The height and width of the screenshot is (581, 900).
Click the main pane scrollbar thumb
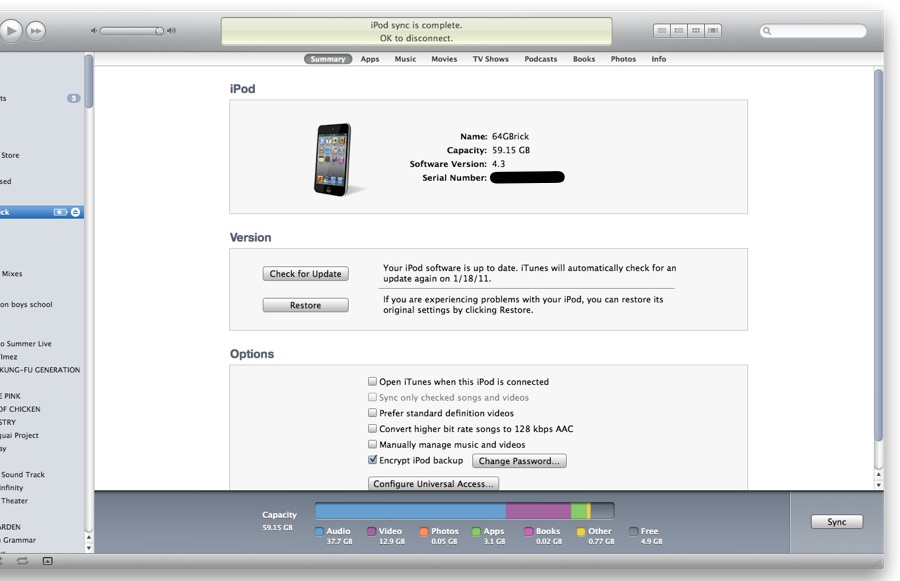coord(879,255)
